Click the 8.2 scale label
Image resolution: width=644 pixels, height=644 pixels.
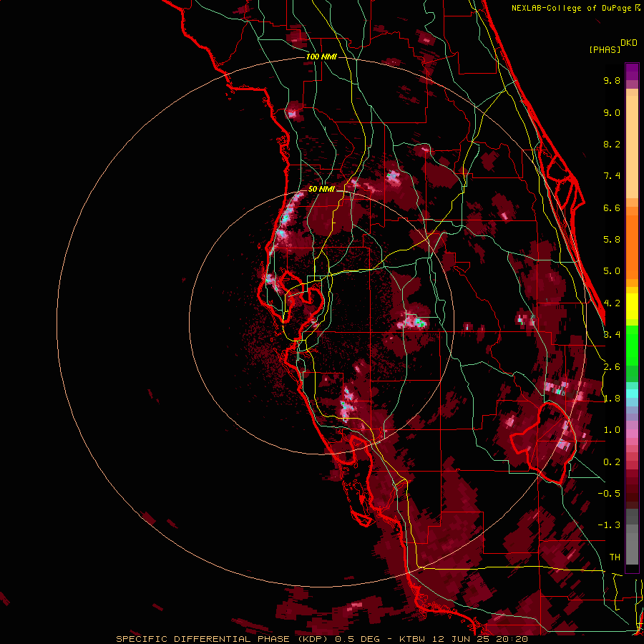pos(612,144)
